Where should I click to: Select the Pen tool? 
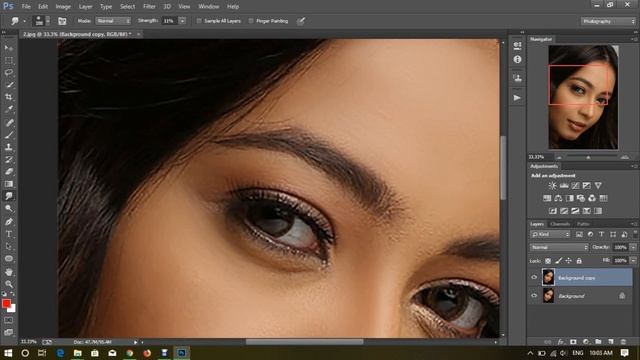tap(9, 222)
